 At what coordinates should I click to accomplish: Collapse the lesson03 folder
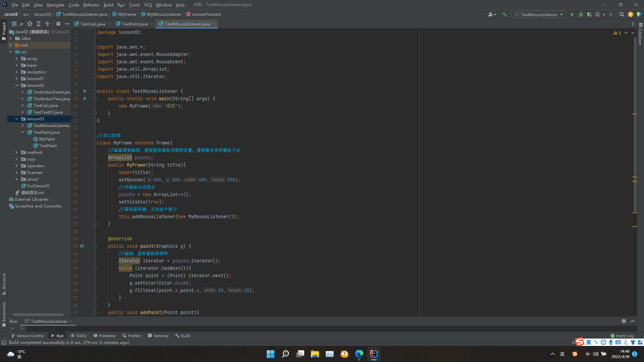pos(16,119)
